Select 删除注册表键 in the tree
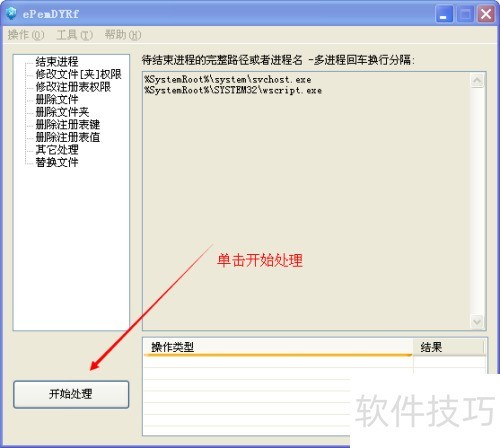 pyautogui.click(x=68, y=125)
